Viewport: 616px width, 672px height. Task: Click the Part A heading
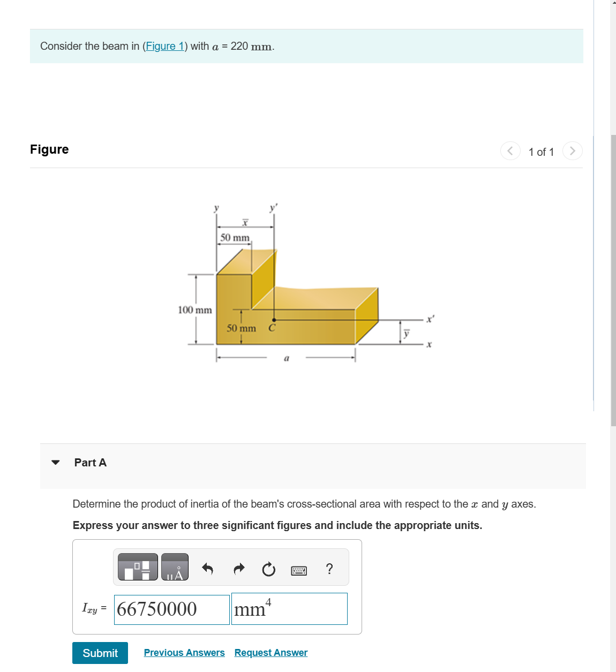[x=90, y=462]
